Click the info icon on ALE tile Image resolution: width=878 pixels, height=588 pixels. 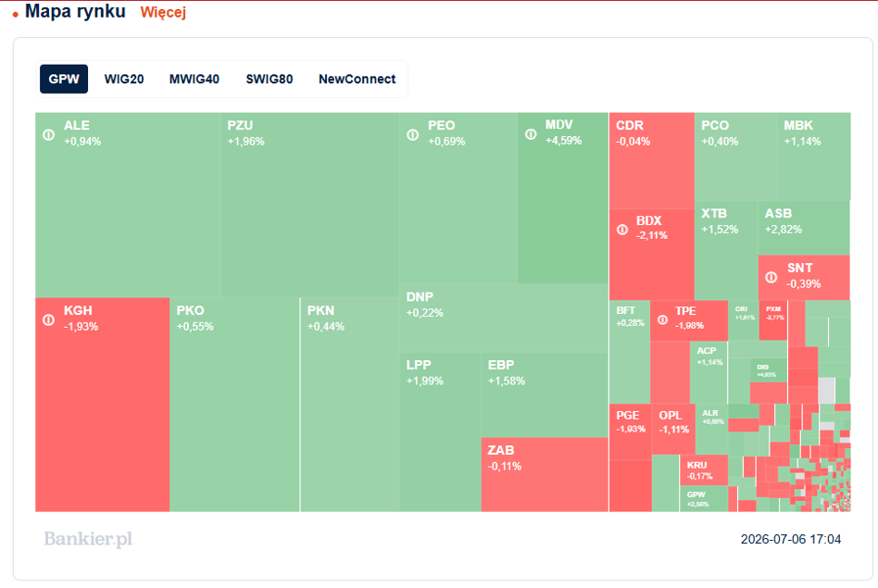coord(49,135)
